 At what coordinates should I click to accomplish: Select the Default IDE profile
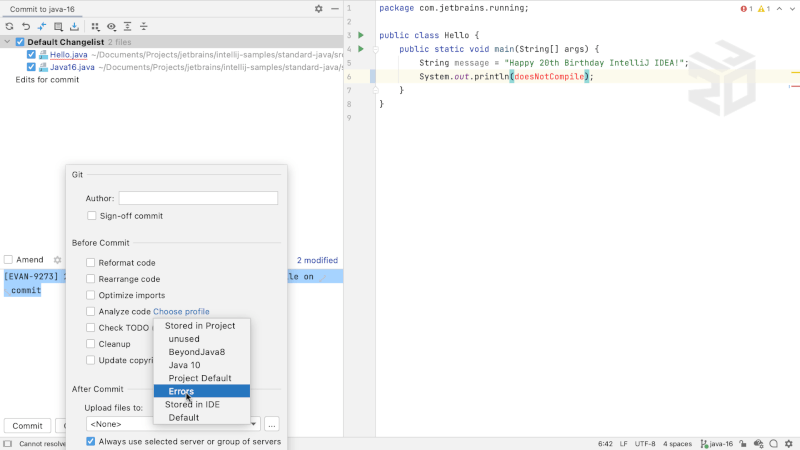click(x=202, y=417)
